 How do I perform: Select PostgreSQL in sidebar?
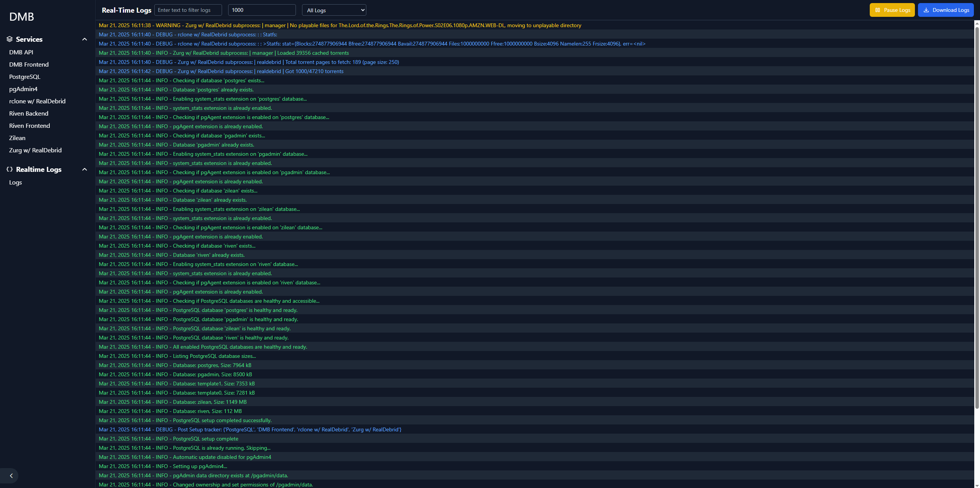click(x=24, y=77)
